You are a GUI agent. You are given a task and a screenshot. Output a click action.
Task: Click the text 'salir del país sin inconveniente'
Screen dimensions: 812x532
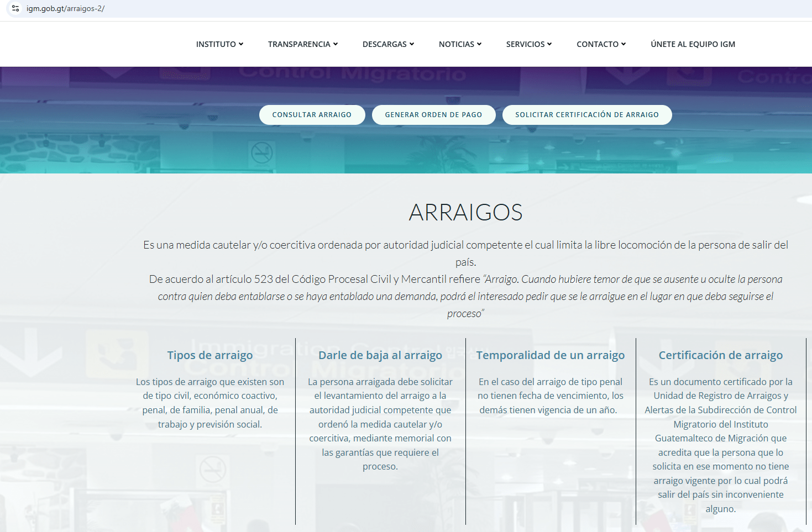pyautogui.click(x=721, y=494)
